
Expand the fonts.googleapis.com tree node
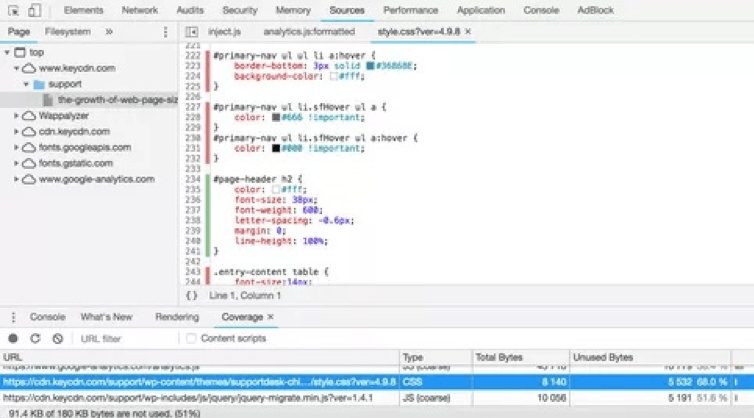tap(18, 148)
